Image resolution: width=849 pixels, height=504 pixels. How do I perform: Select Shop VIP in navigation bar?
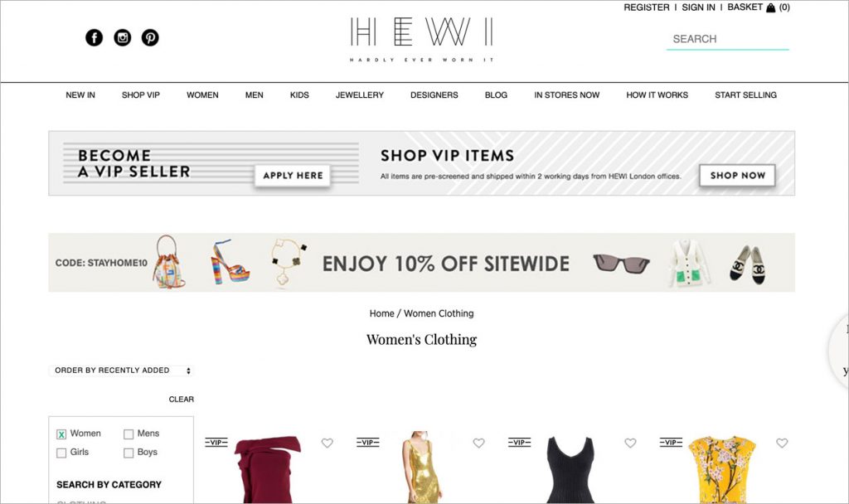click(141, 94)
